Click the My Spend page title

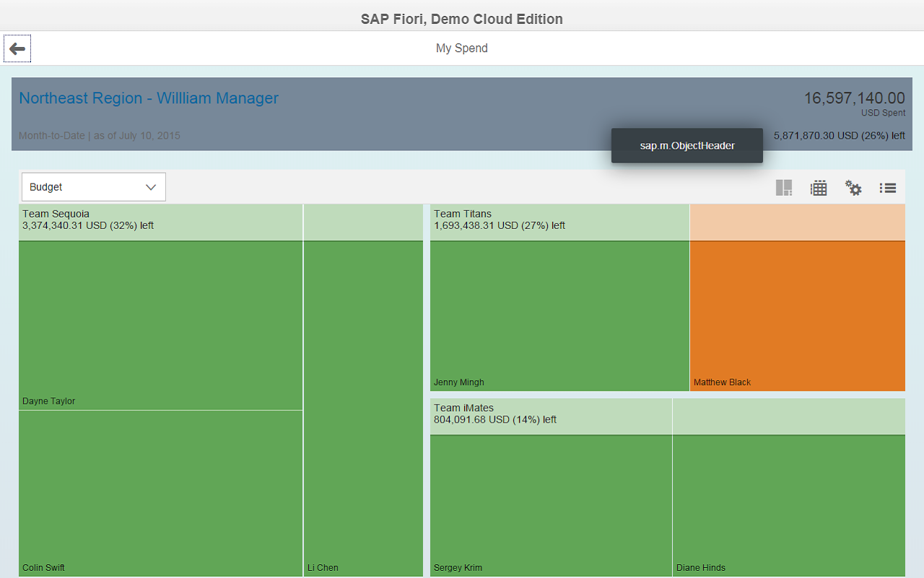click(462, 48)
